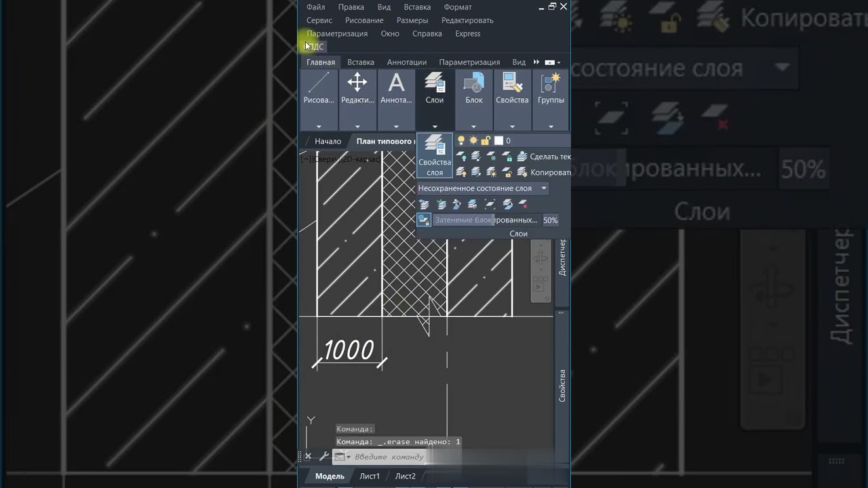Expand the arrow under the Редактирование panel

(x=357, y=126)
